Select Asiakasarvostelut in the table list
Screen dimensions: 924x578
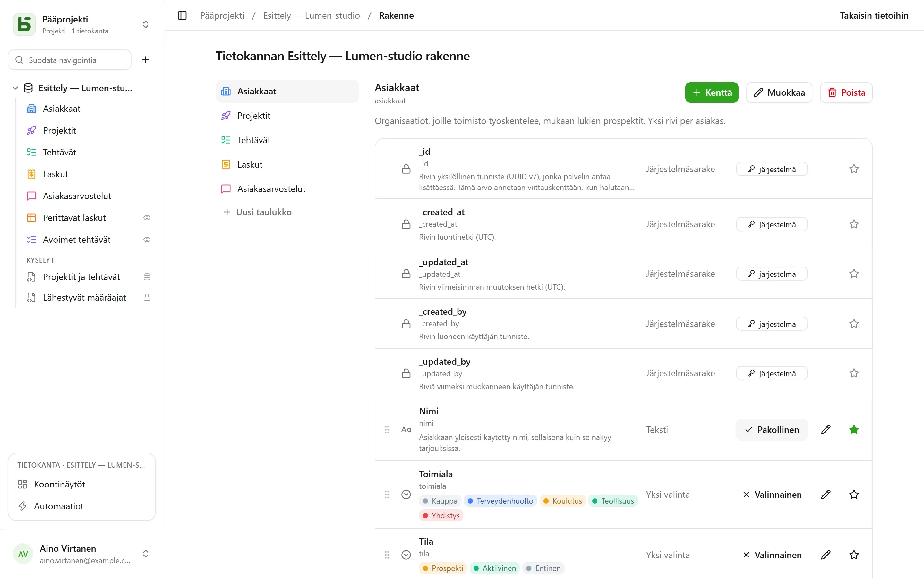coord(287,189)
